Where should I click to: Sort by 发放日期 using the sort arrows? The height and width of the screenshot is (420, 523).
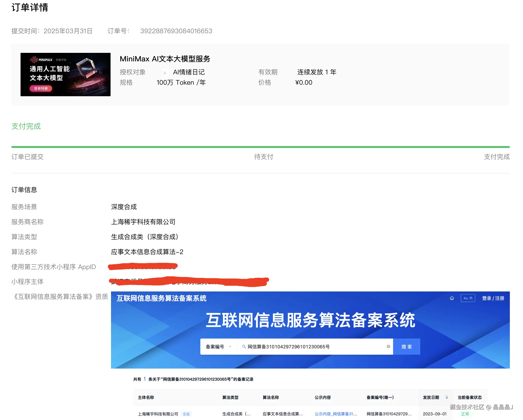446,397
